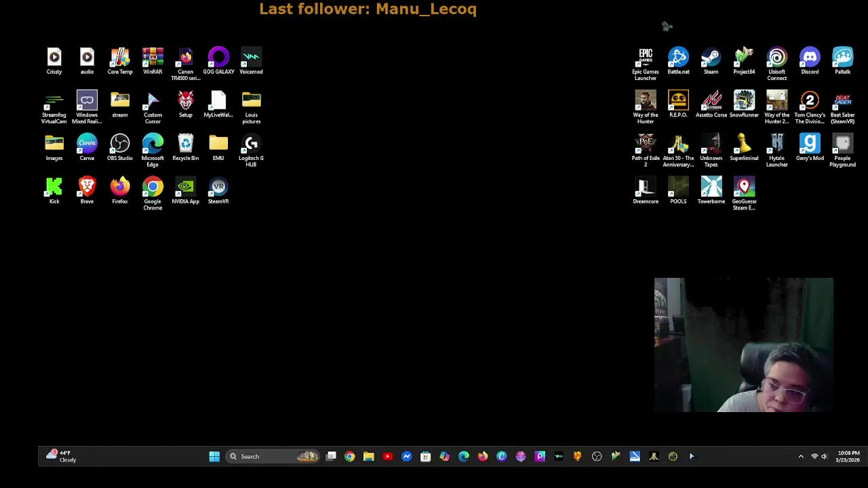Viewport: 868px width, 488px height.
Task: Show hidden system tray icons
Action: pyautogui.click(x=801, y=457)
